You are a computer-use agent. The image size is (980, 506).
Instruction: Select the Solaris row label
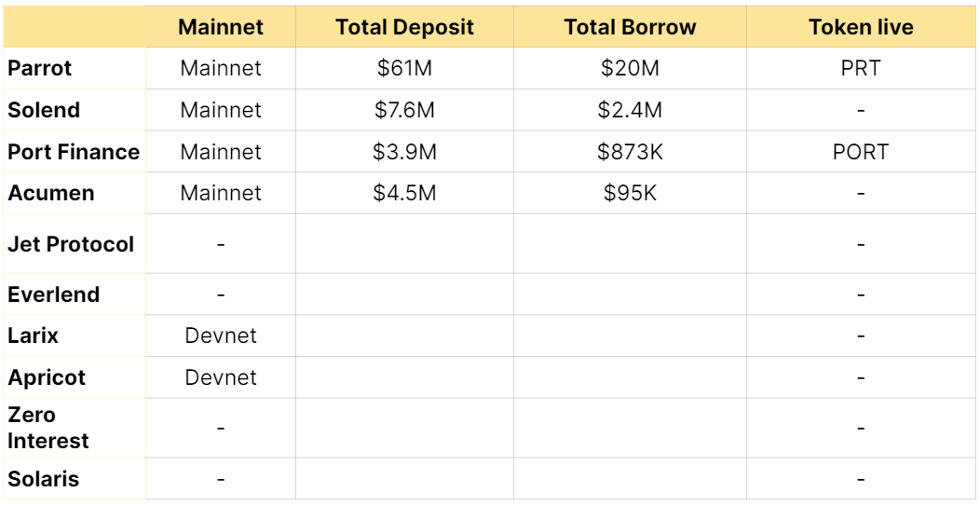(43, 479)
